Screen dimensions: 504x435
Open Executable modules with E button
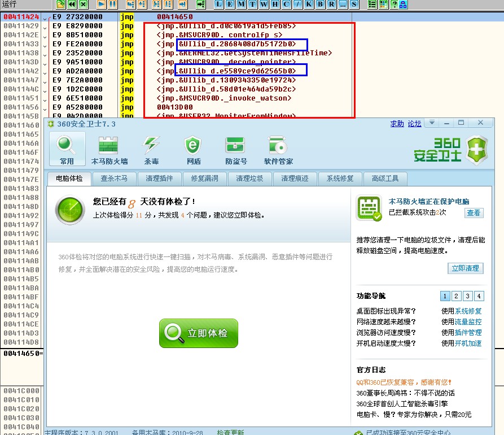(x=230, y=4)
